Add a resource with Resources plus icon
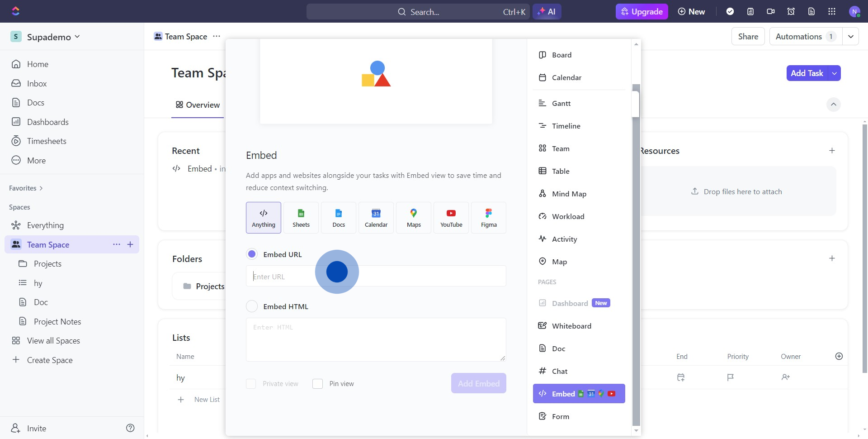The width and height of the screenshot is (868, 439). 832,151
